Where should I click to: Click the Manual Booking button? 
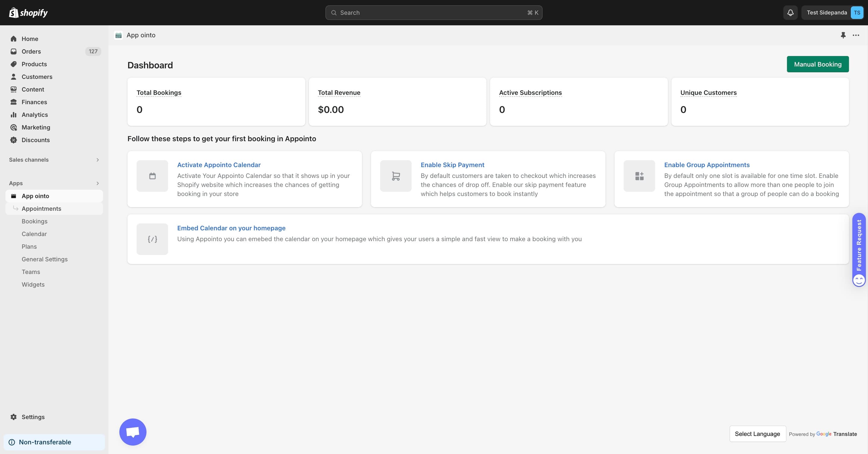pyautogui.click(x=818, y=64)
